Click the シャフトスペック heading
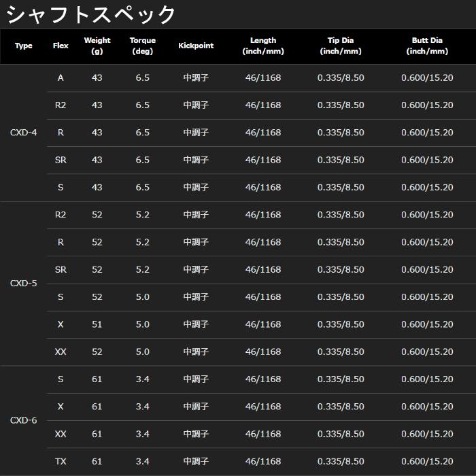This screenshot has height=476, width=476. (90, 14)
